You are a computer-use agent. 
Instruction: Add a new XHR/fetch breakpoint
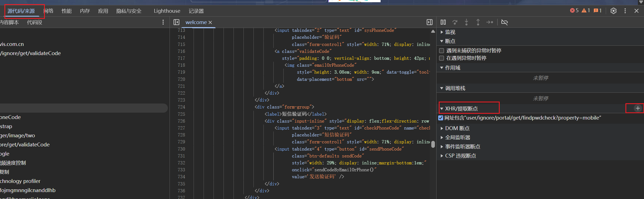tap(638, 108)
